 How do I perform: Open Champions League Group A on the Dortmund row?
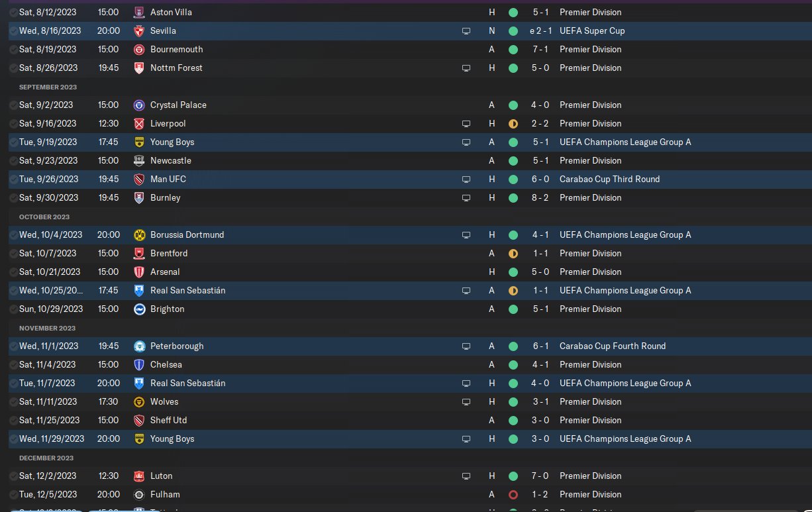click(625, 234)
